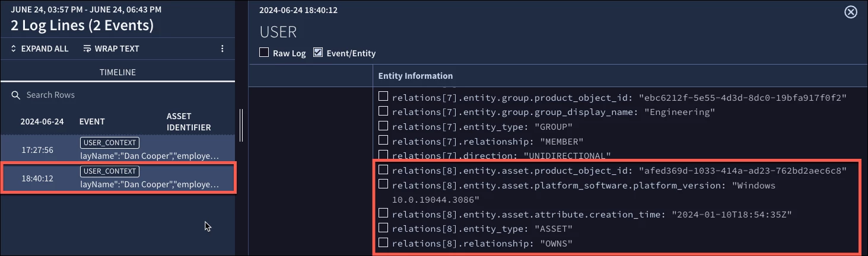Screen dimensions: 868x256
Task: Select relations[8] creation_time field checkbox
Action: 384,213
